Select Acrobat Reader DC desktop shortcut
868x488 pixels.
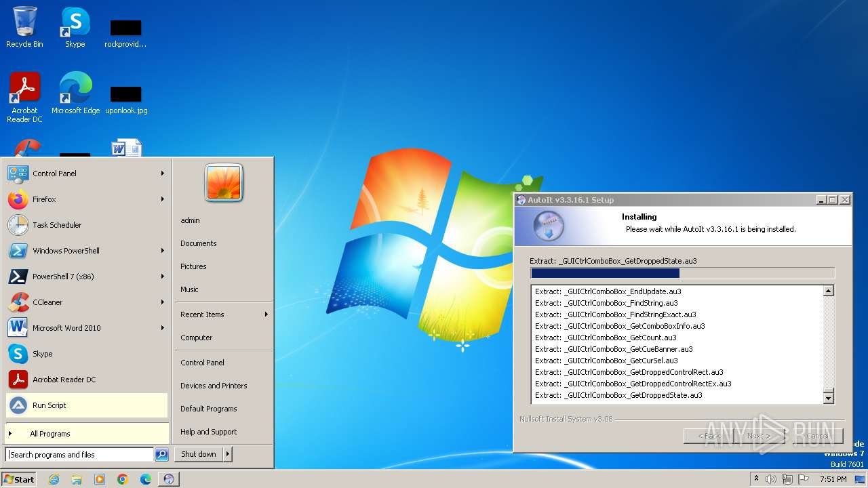tap(24, 98)
